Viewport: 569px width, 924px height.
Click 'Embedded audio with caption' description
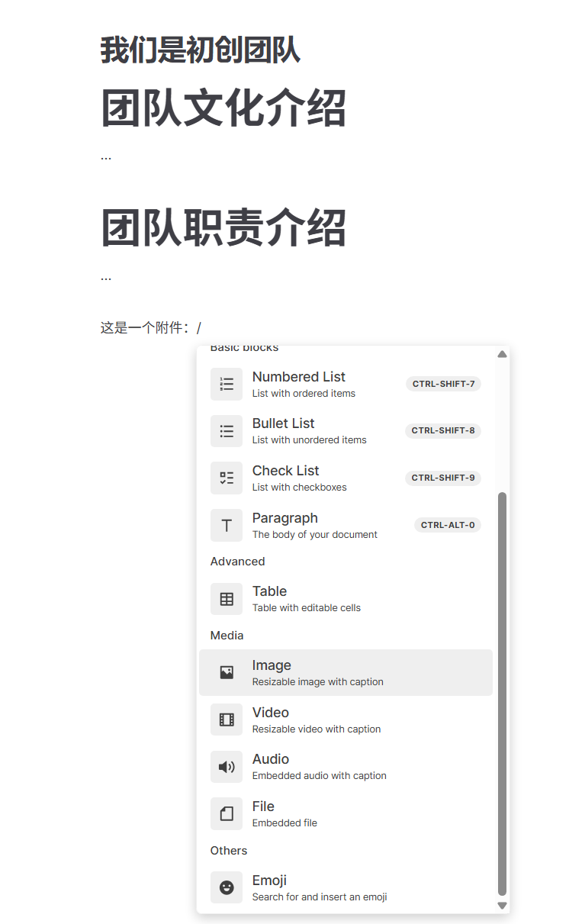pos(320,776)
